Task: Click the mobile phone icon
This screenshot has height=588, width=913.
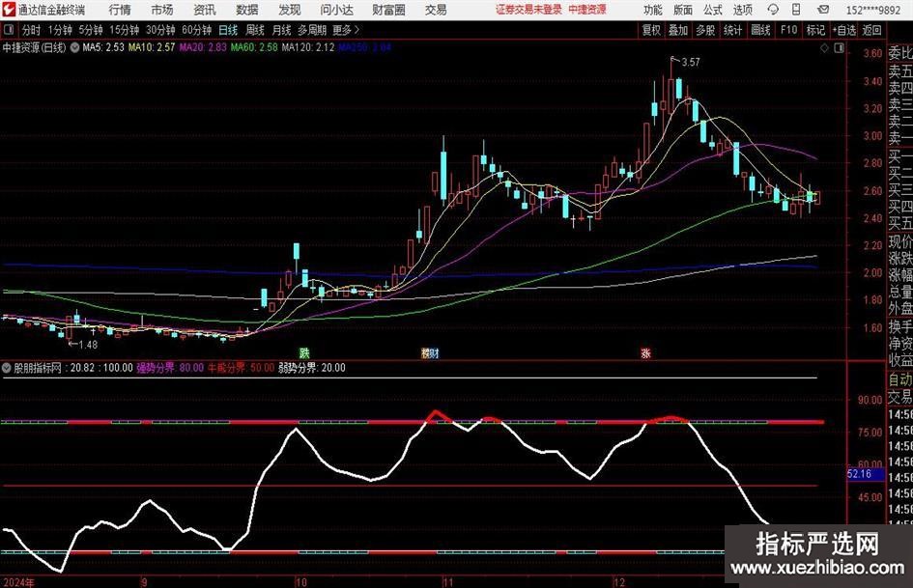Action: click(796, 10)
